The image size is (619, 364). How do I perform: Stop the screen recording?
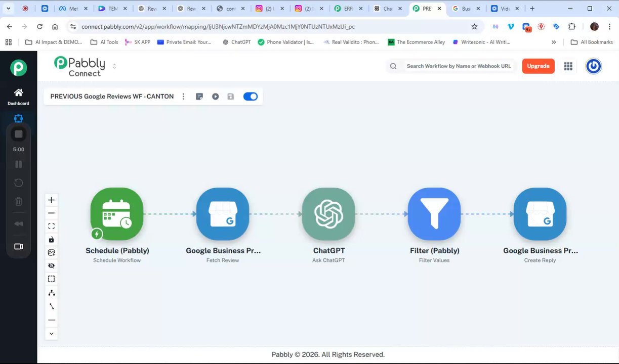click(19, 134)
